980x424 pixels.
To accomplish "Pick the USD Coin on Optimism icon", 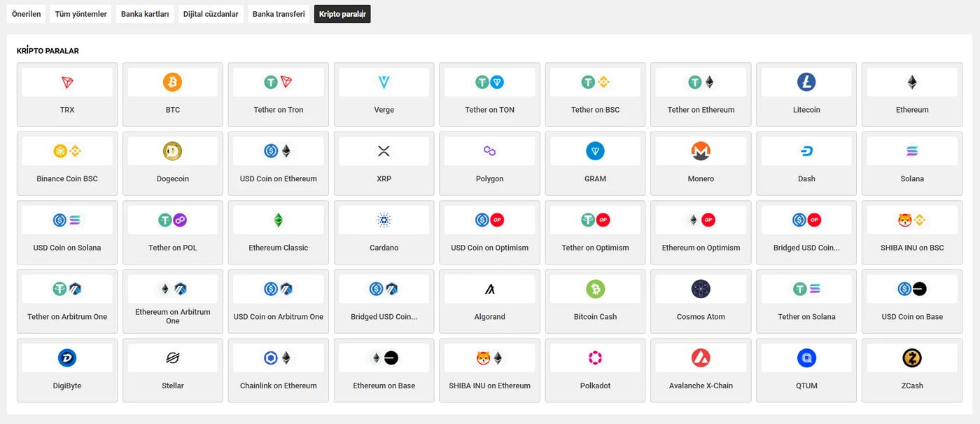I will [490, 220].
